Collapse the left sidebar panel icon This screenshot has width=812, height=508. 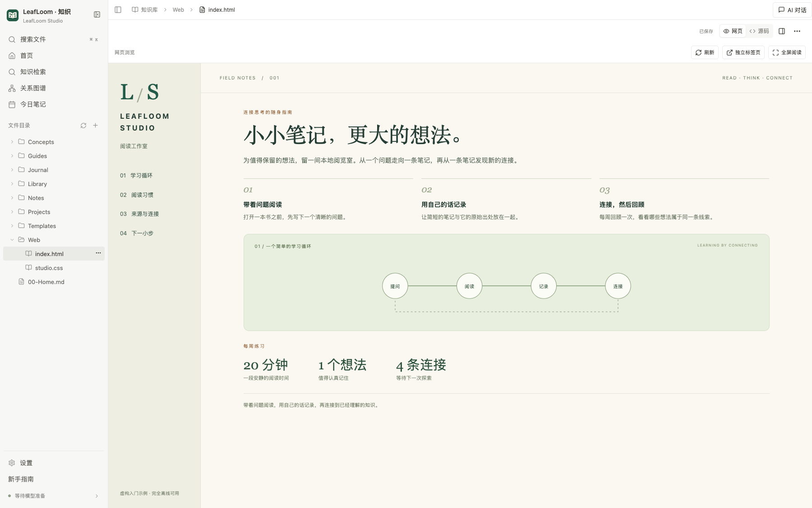point(97,14)
